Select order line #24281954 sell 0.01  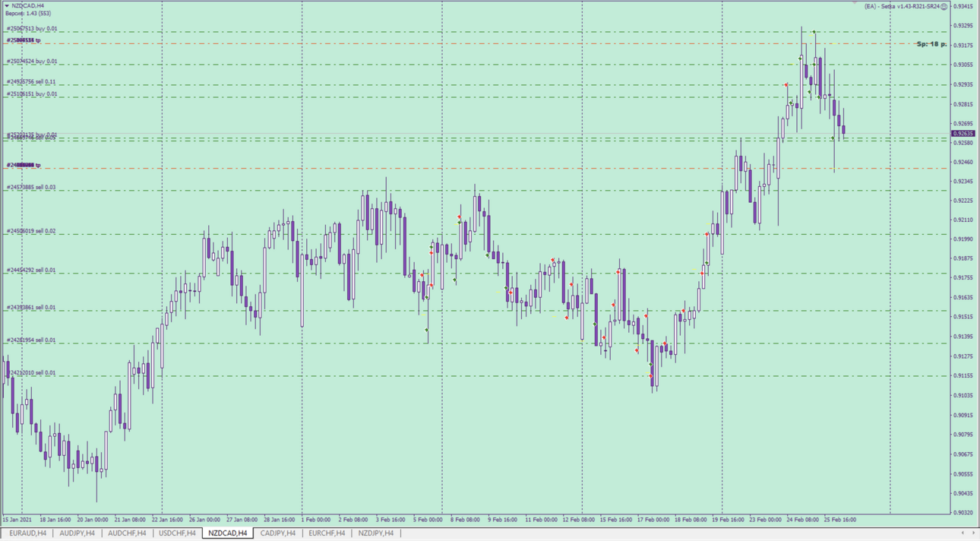coord(31,340)
